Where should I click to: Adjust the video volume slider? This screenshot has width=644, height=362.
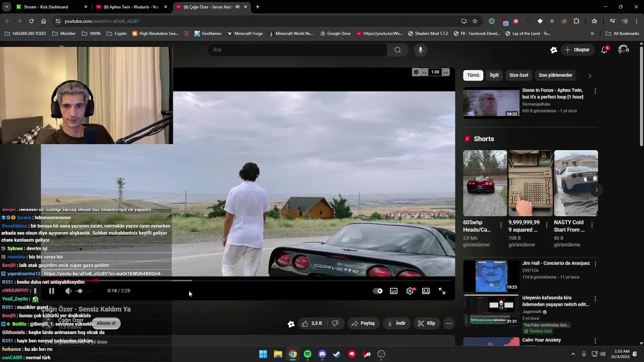(x=85, y=291)
